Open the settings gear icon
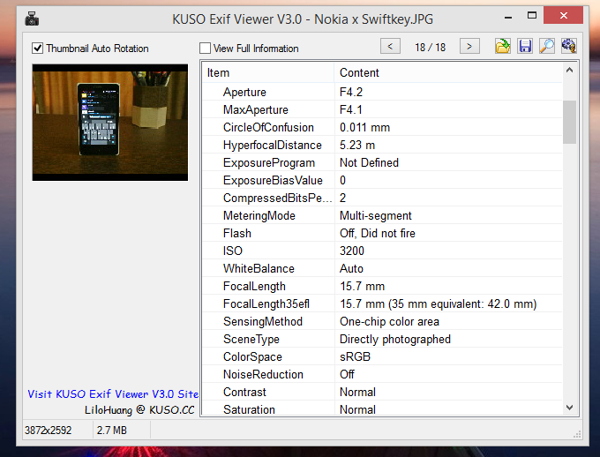The width and height of the screenshot is (600, 457). coord(569,46)
